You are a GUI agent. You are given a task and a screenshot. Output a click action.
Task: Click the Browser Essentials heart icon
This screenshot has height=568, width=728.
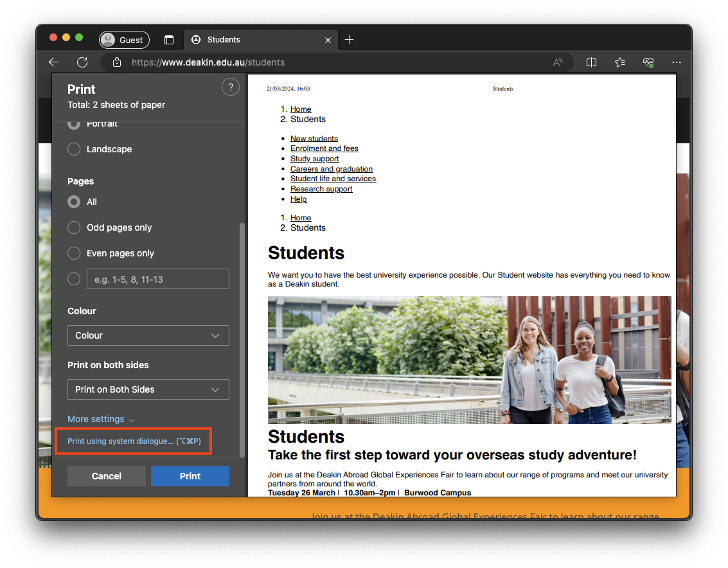coord(648,62)
